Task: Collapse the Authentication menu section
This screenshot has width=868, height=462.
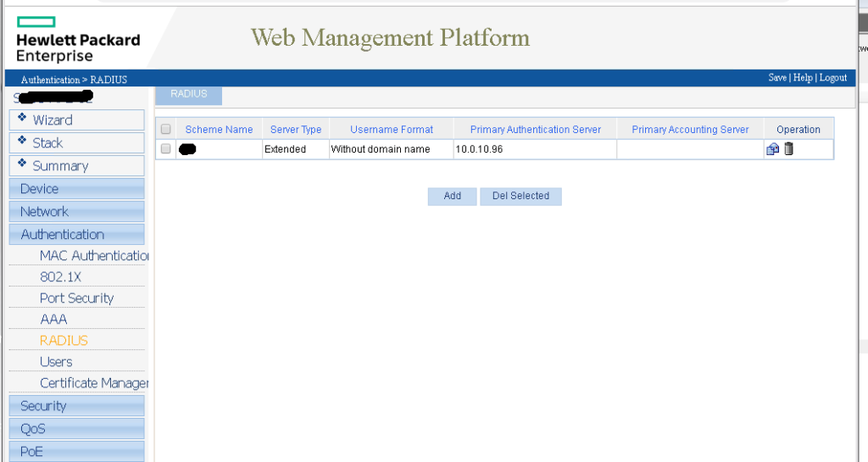Action: point(76,235)
